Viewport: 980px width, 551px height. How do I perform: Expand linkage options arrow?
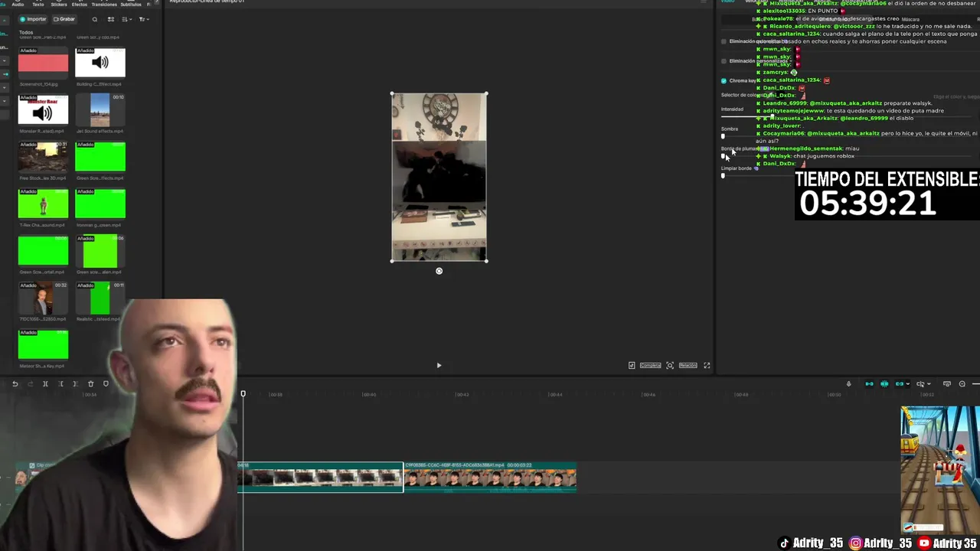[908, 384]
